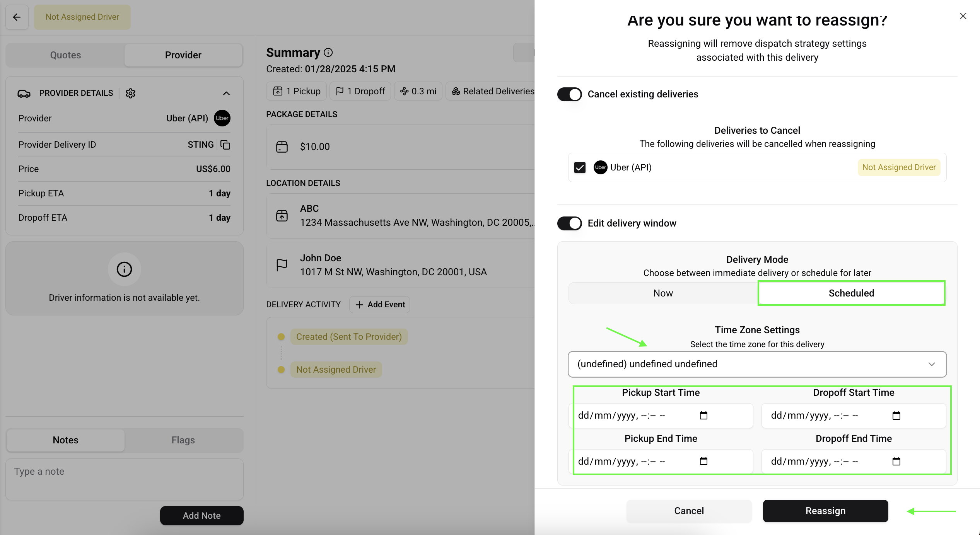
Task: Switch to the Quotes tab
Action: (x=65, y=55)
